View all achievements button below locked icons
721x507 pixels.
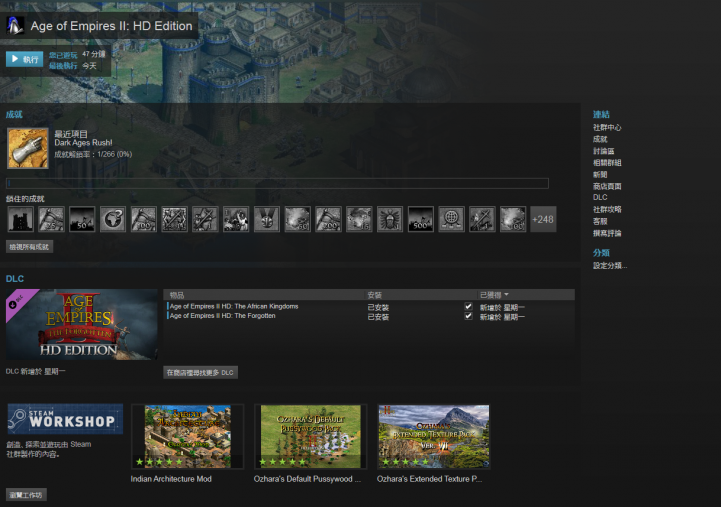[29, 247]
